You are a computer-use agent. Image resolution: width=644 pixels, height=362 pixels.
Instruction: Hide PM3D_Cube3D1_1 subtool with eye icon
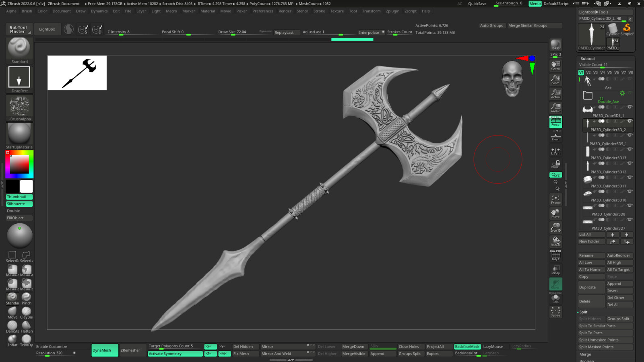pos(630,107)
